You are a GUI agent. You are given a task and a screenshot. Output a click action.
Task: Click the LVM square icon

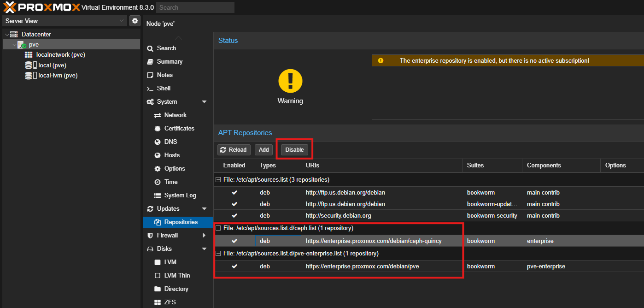(x=158, y=262)
